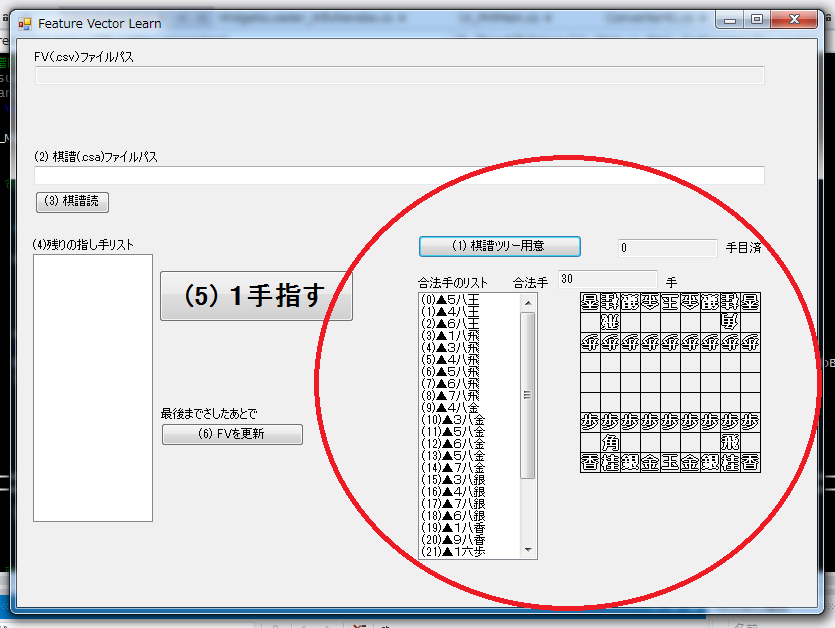This screenshot has height=628, width=835.
Task: Click the (3) 棋譜読 button
Action: click(x=72, y=202)
